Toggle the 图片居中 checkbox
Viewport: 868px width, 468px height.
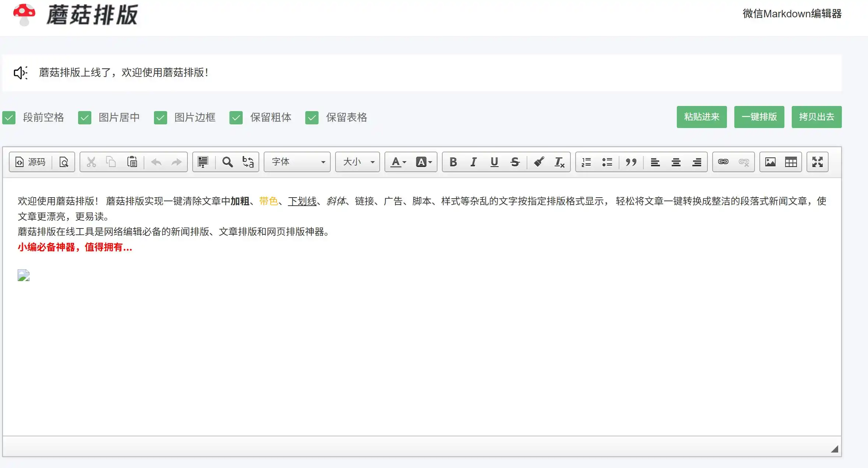tap(85, 118)
